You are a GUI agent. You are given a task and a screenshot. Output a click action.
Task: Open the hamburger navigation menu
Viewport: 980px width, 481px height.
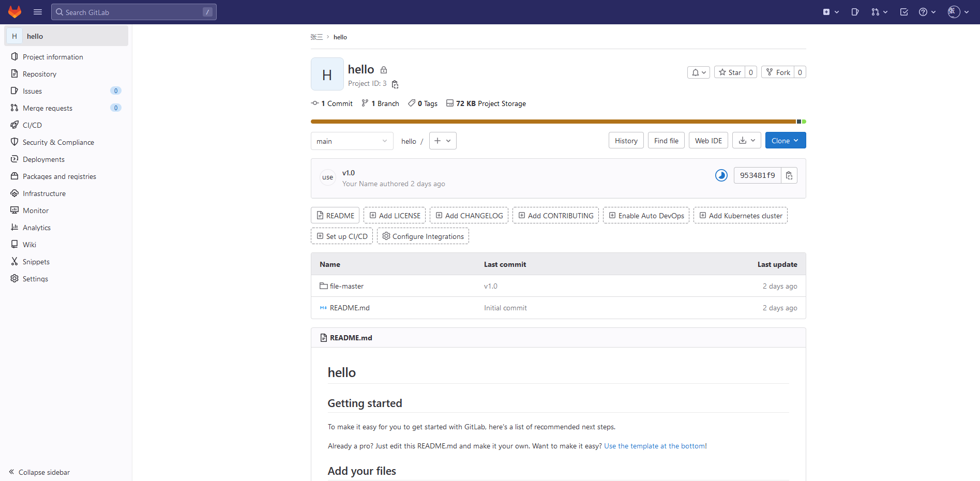[x=38, y=12]
